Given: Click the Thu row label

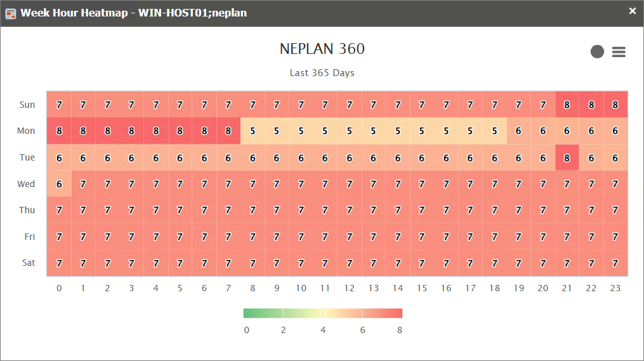Looking at the screenshot, I should tap(27, 210).
